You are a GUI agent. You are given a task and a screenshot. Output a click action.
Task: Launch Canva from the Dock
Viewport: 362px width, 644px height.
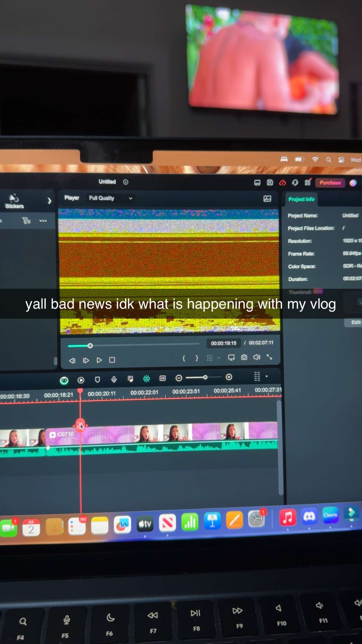pyautogui.click(x=330, y=516)
